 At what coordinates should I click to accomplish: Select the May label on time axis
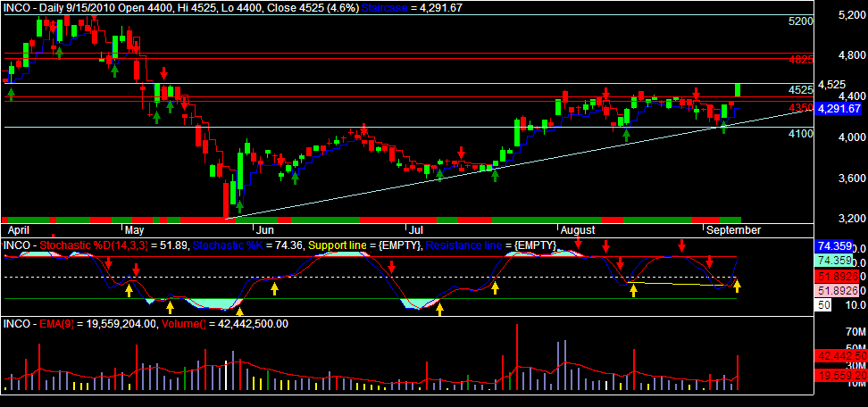point(135,230)
